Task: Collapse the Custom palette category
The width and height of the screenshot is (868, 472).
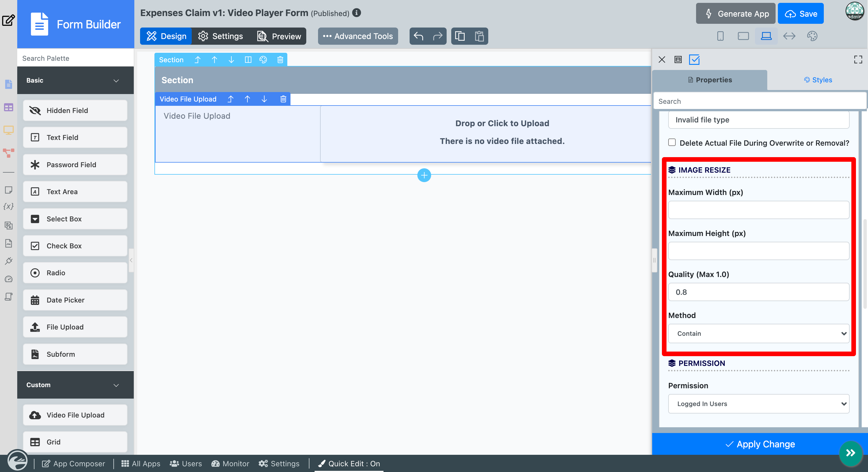Action: 75,385
